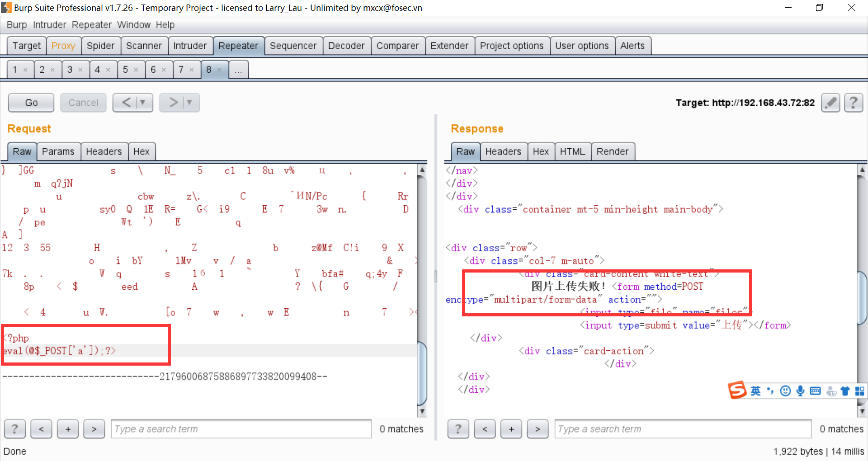Click the Sogou skin shirt icon

845,391
